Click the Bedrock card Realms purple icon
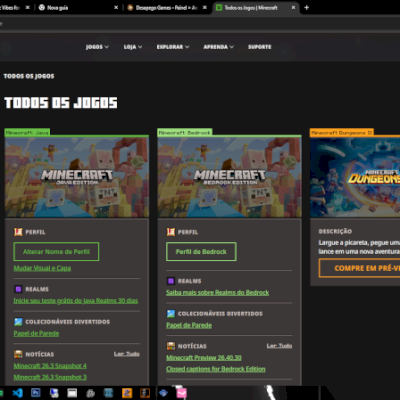Image resolution: width=400 pixels, height=400 pixels. coord(171,281)
